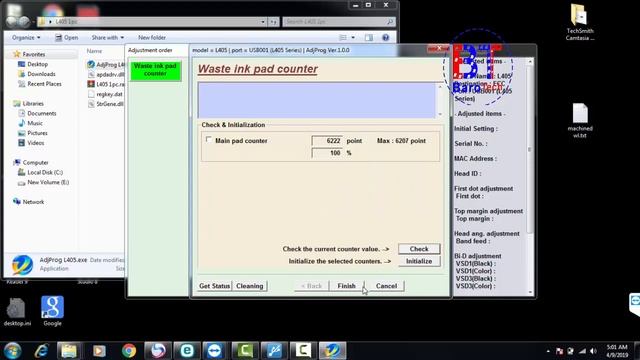Click the main pad counter point value field
This screenshot has height=360, width=640.
327,140
